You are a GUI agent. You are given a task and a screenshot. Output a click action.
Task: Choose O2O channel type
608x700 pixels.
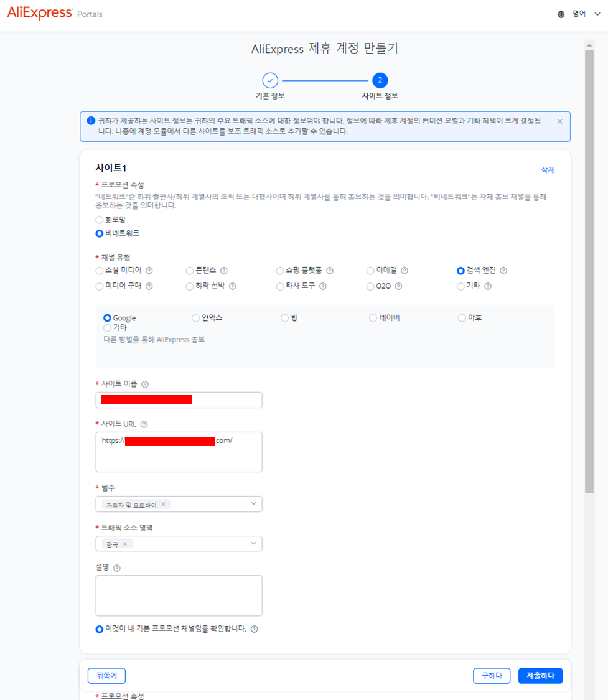tap(370, 286)
